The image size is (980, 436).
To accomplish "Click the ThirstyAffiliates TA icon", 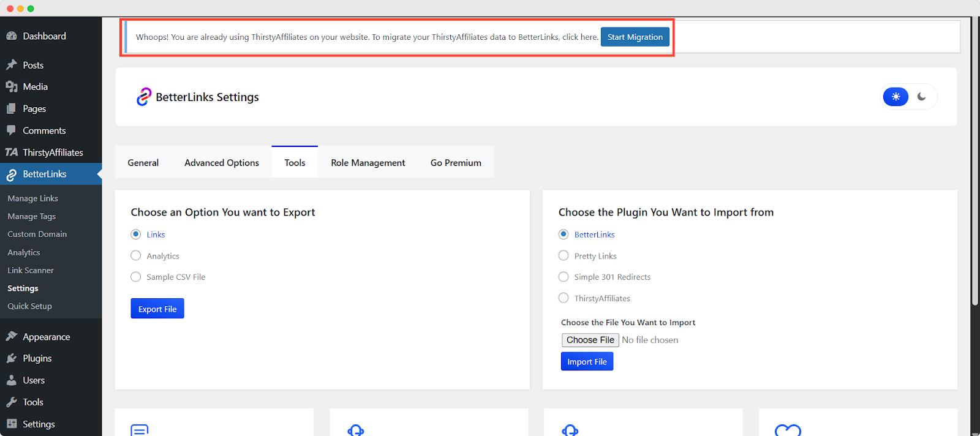I will tap(12, 152).
